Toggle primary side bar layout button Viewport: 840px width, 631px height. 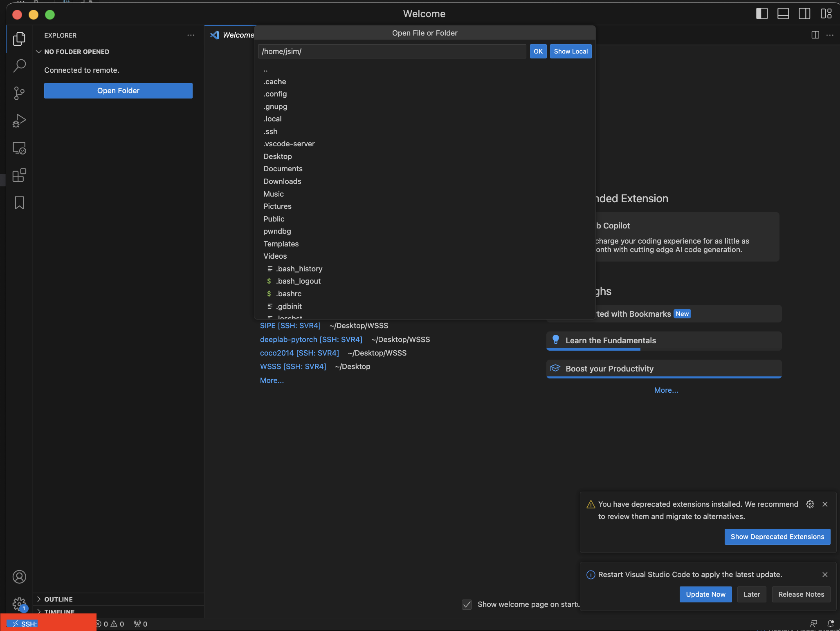pyautogui.click(x=761, y=13)
